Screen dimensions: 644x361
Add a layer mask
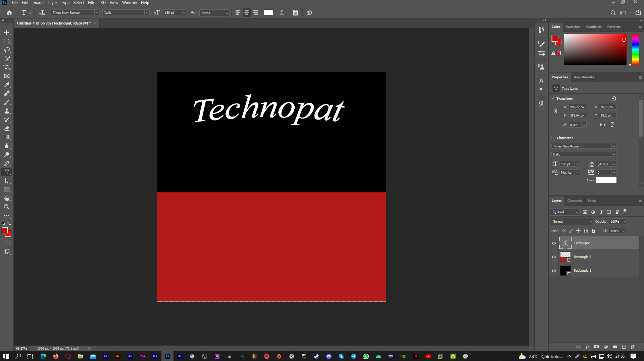(596, 347)
